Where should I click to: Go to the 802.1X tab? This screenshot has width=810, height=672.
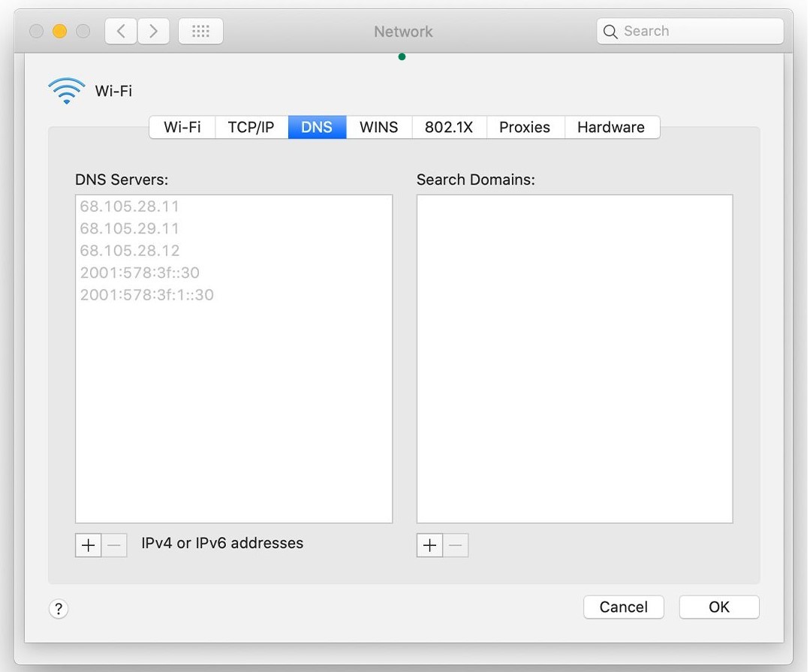click(449, 127)
